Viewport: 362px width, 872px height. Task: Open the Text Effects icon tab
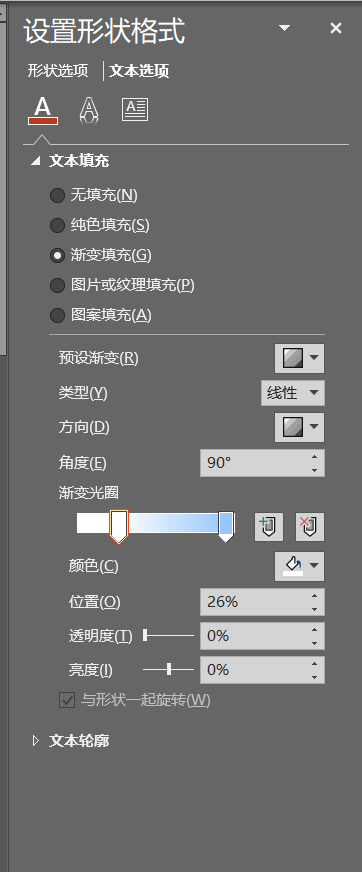point(88,110)
